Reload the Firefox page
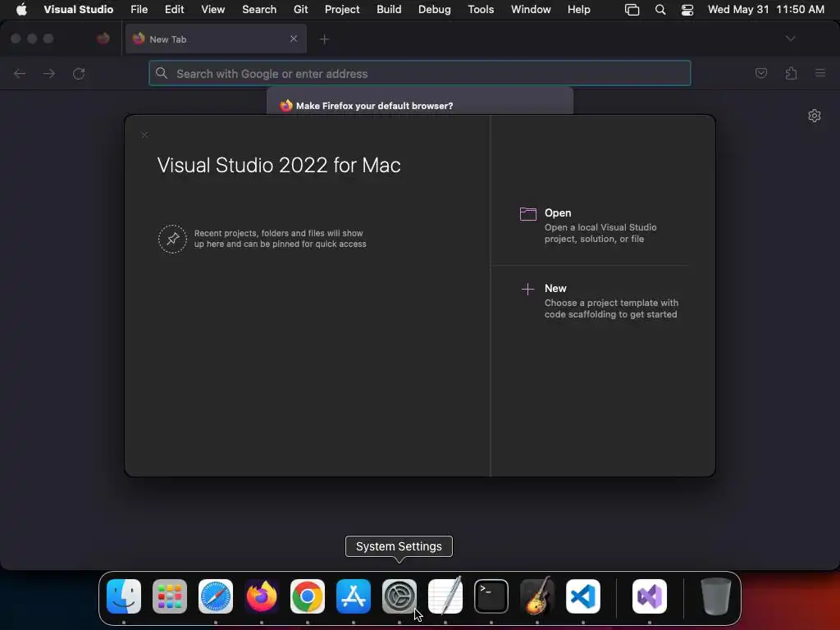 [79, 73]
